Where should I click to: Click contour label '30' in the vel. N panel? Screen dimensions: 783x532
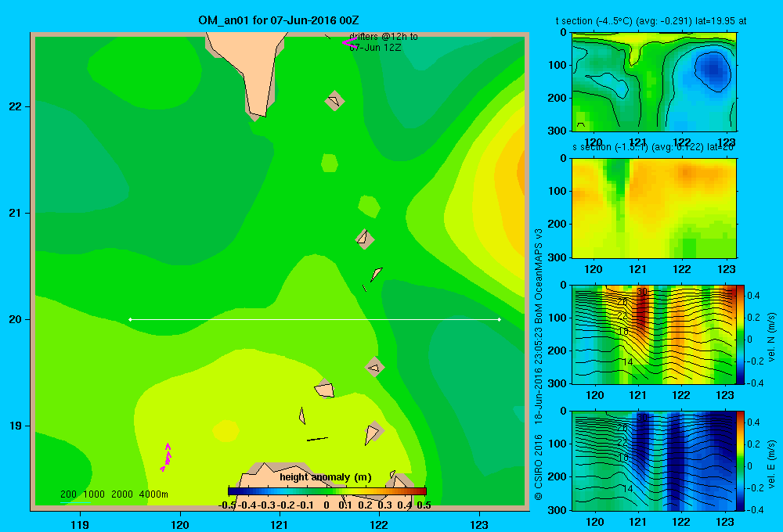(642, 292)
